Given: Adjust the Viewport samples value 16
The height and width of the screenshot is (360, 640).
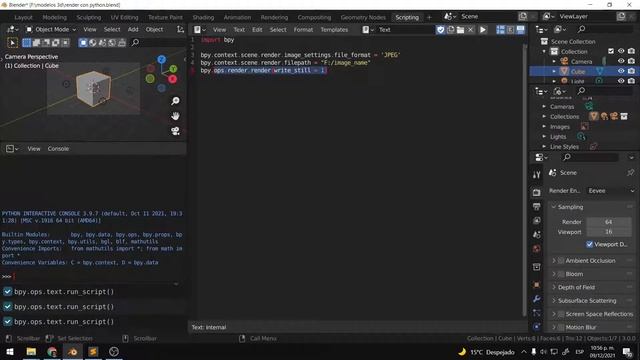Looking at the screenshot, I should (609, 232).
